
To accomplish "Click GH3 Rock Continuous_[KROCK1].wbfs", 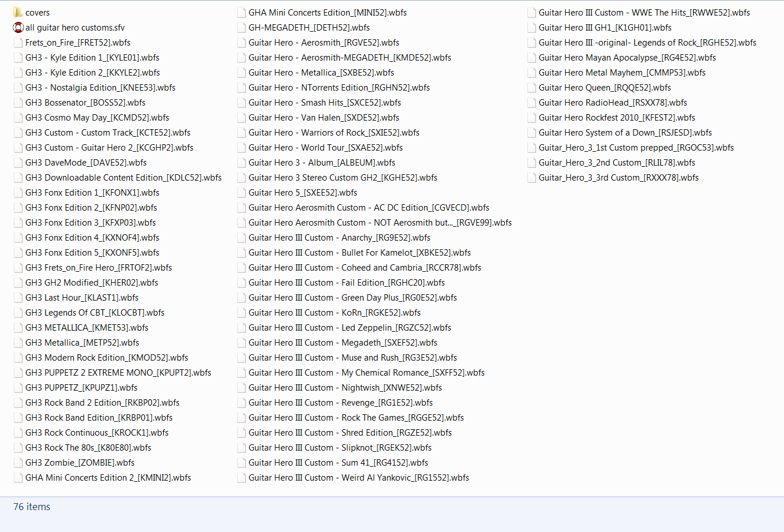I will [x=97, y=432].
